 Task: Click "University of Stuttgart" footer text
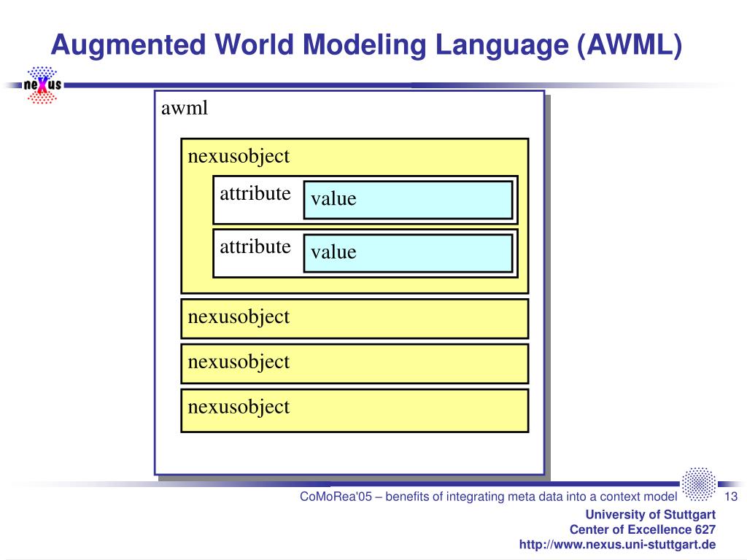pos(650,514)
